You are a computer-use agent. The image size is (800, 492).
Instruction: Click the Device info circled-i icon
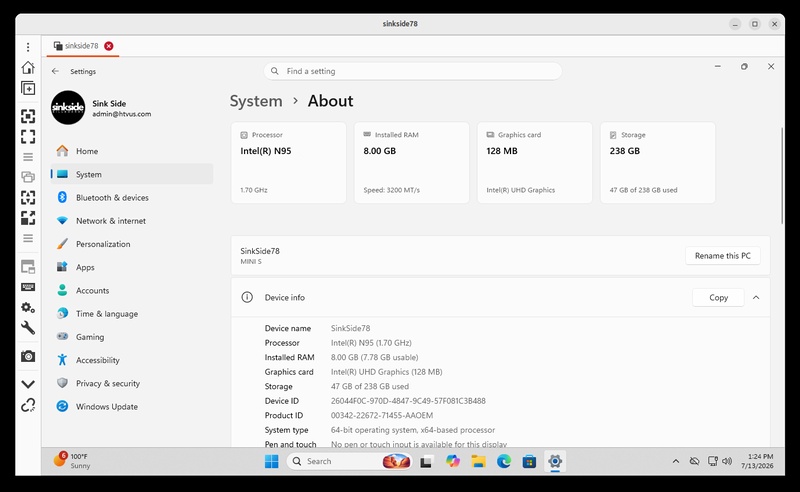point(247,297)
